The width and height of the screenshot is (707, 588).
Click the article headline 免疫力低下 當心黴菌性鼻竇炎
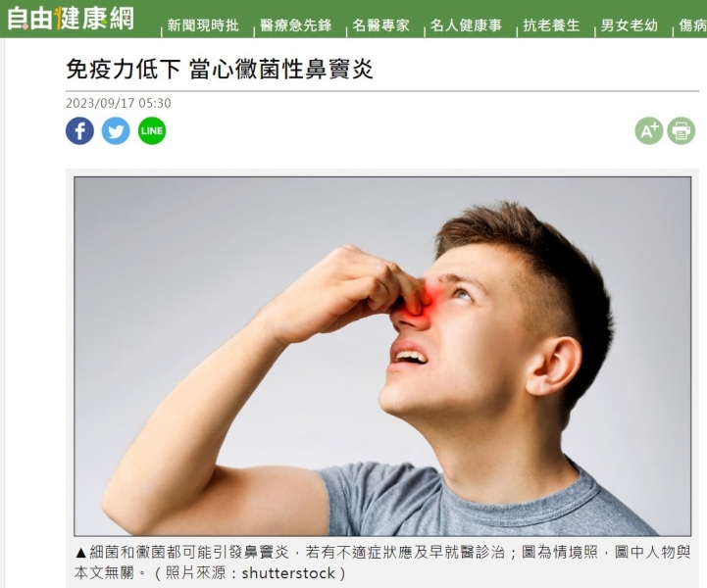(220, 70)
